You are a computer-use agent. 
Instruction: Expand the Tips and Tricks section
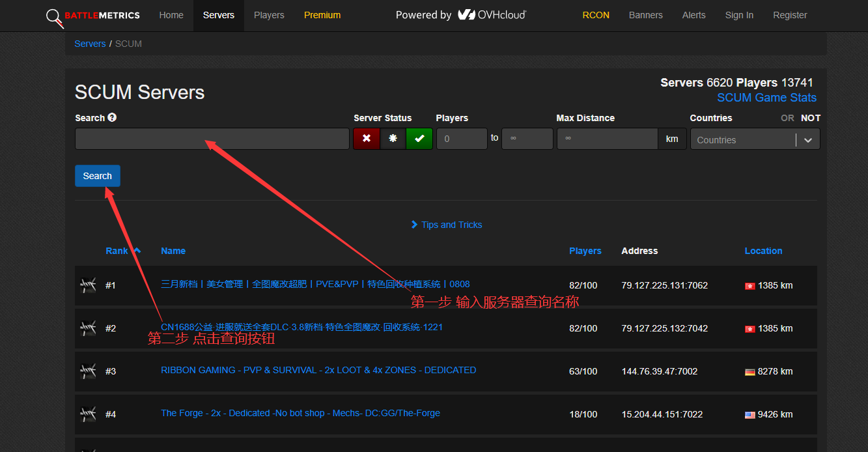click(x=447, y=225)
